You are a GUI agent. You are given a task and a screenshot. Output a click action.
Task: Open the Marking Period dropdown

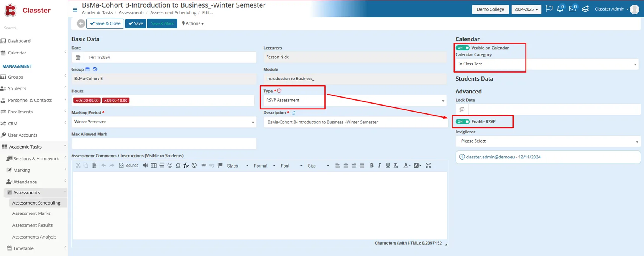(x=164, y=122)
